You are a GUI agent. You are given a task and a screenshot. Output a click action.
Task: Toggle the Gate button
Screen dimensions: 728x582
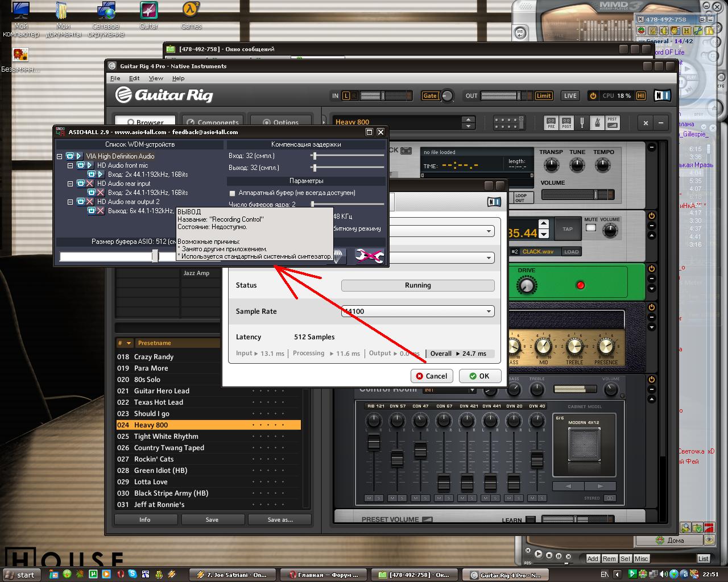point(430,95)
